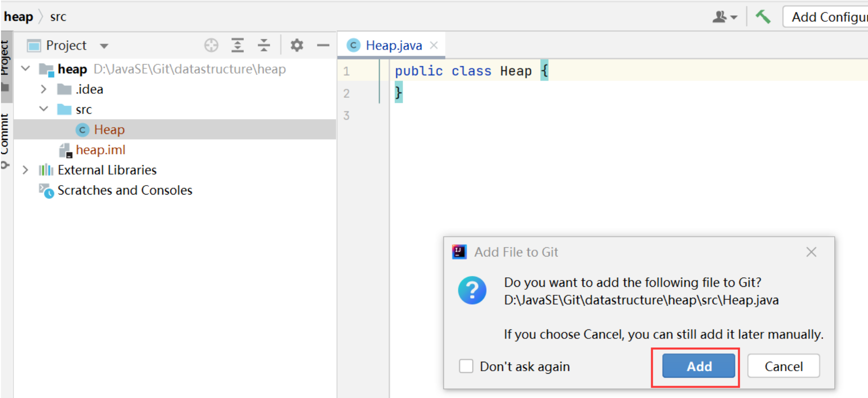Click the locate/select opened file icon

pyautogui.click(x=211, y=46)
